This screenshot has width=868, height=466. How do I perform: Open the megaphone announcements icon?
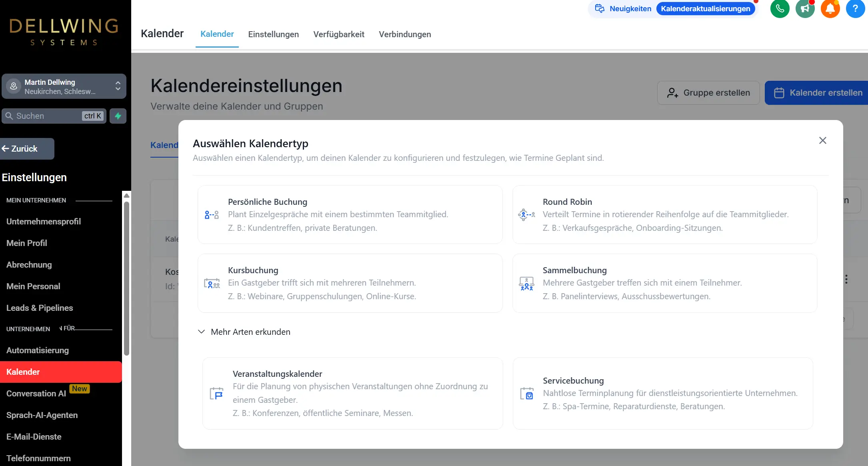click(805, 8)
